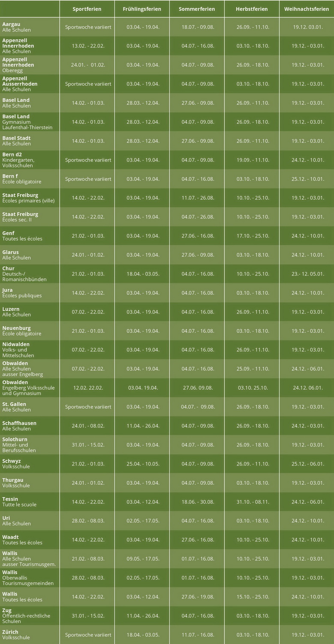This screenshot has height=644, width=334.
Task: Select the Sommerferien column header
Action: point(197,9)
